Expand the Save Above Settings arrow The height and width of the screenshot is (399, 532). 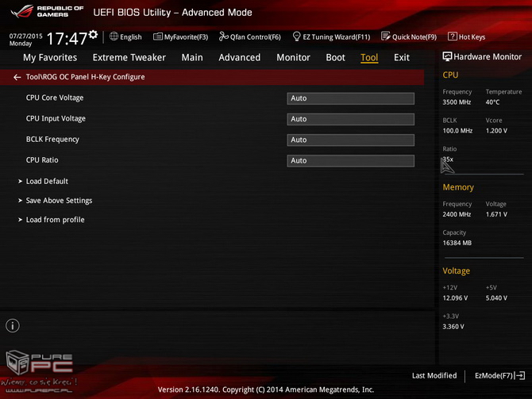click(21, 201)
